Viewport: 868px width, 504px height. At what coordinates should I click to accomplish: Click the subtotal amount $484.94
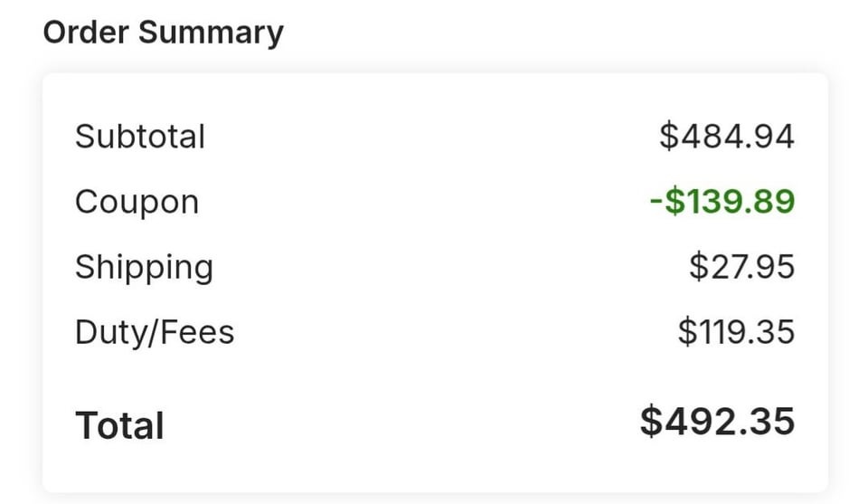[x=726, y=137]
